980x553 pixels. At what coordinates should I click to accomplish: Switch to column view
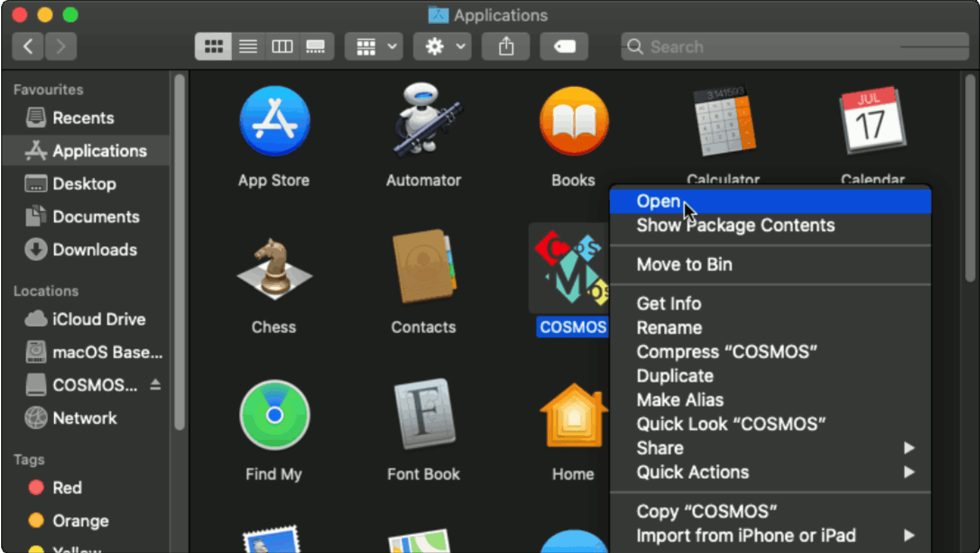pos(282,46)
